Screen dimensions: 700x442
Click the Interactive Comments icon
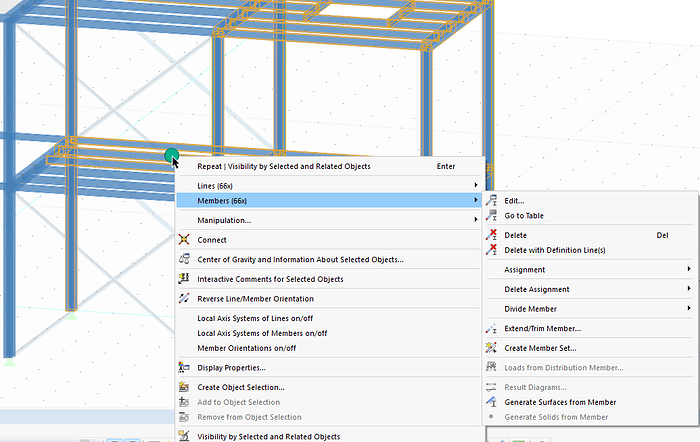click(184, 279)
